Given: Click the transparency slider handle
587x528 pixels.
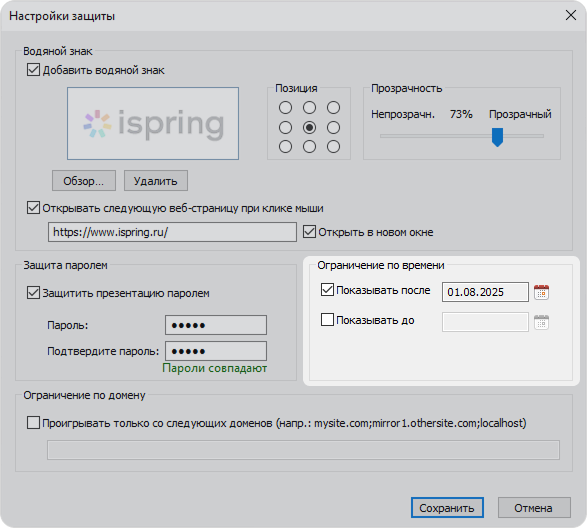Looking at the screenshot, I should click(x=497, y=137).
